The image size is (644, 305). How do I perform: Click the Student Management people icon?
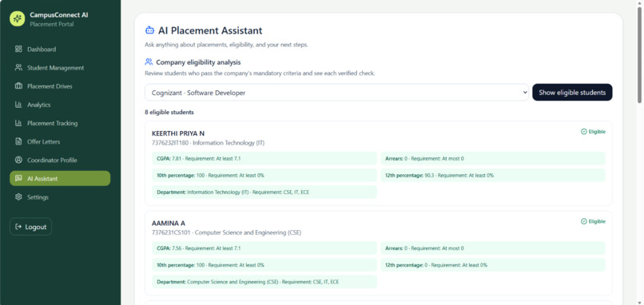18,67
